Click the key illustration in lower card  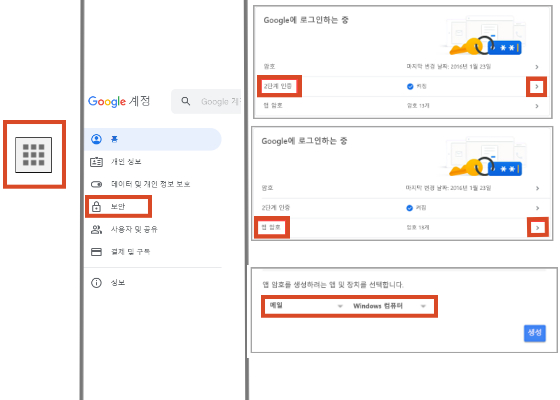click(x=486, y=167)
